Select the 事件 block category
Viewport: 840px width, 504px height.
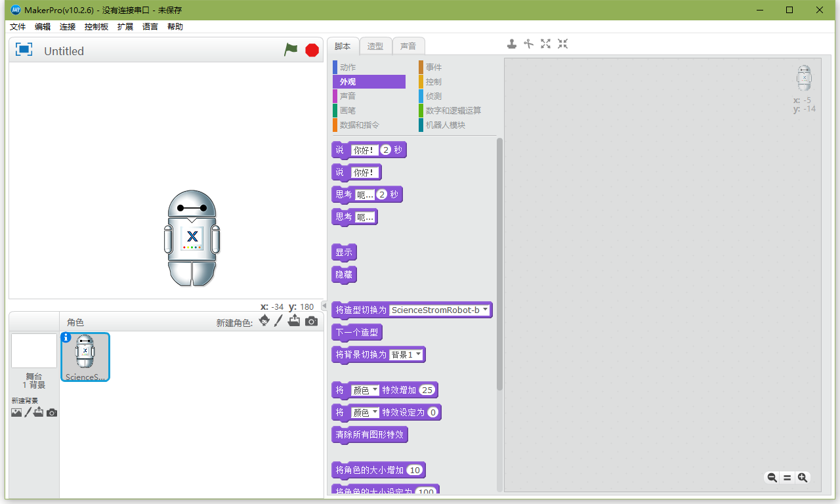click(x=432, y=67)
